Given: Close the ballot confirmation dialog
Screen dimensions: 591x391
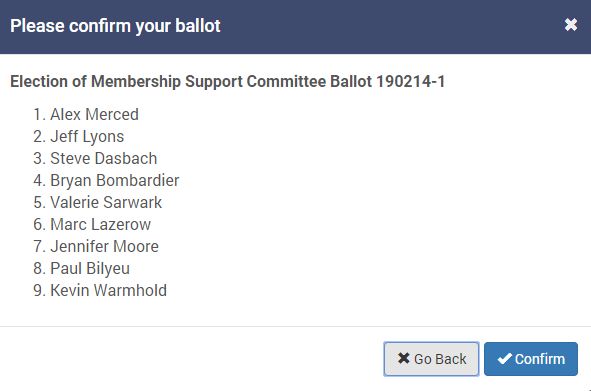Looking at the screenshot, I should (571, 25).
